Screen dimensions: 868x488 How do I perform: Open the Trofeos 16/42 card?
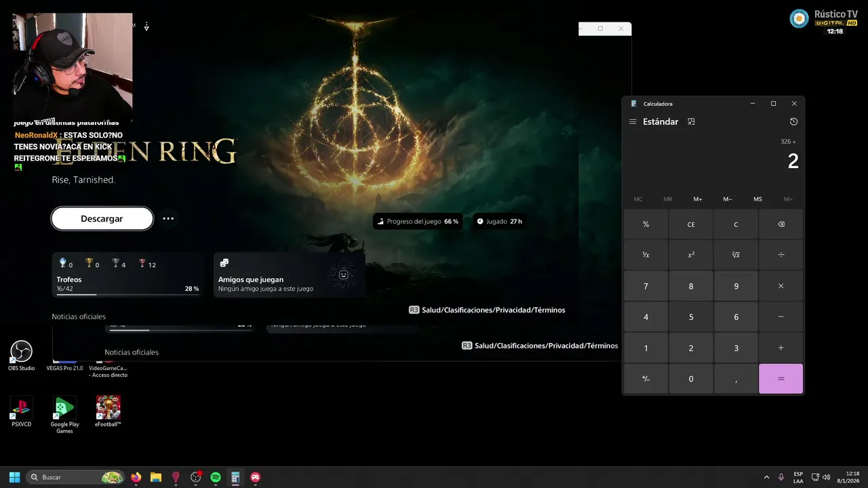[x=127, y=275]
